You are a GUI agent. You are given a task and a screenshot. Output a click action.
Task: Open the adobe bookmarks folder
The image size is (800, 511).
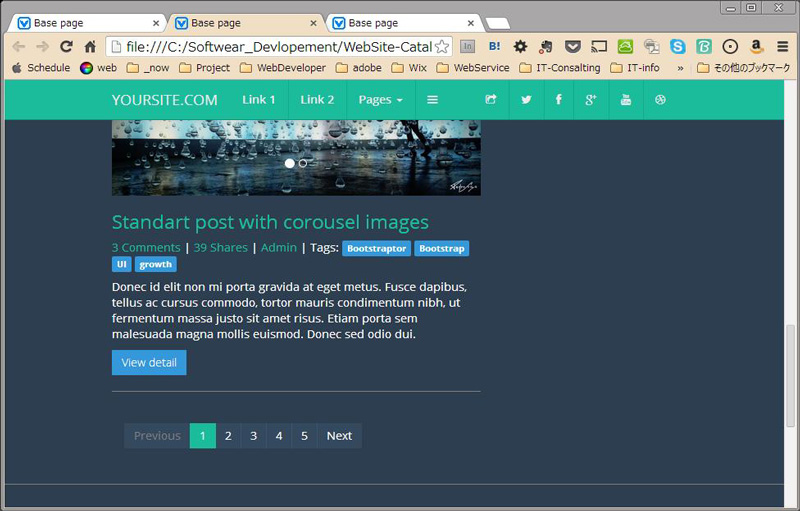click(359, 68)
